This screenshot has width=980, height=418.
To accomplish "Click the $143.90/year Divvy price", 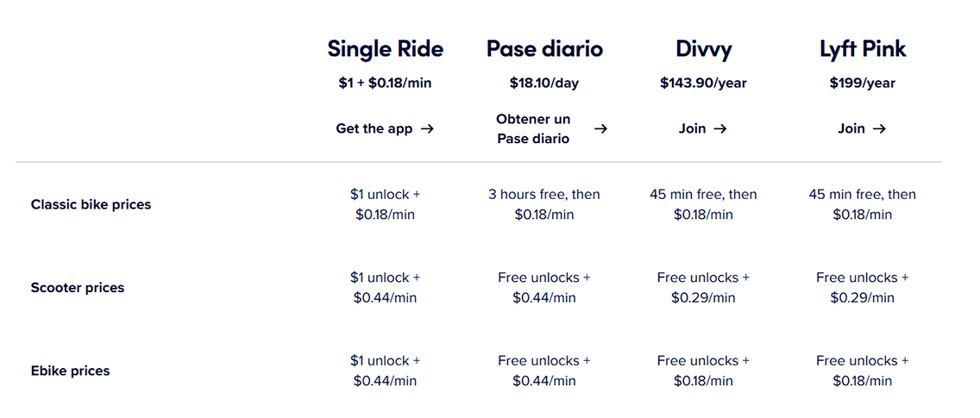I will [703, 84].
